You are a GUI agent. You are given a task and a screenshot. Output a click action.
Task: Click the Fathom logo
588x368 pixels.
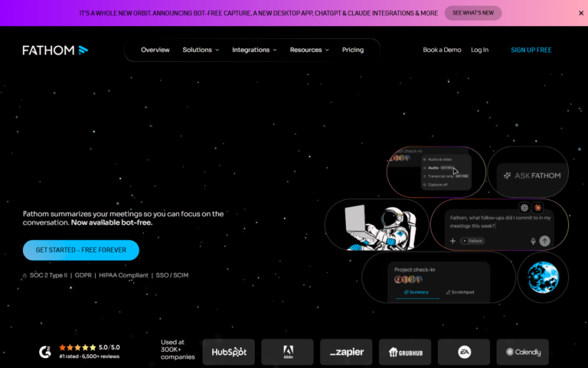point(55,50)
